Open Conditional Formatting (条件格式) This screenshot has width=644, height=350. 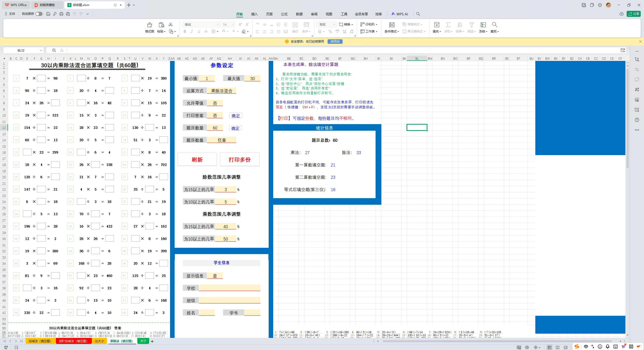coord(391,28)
